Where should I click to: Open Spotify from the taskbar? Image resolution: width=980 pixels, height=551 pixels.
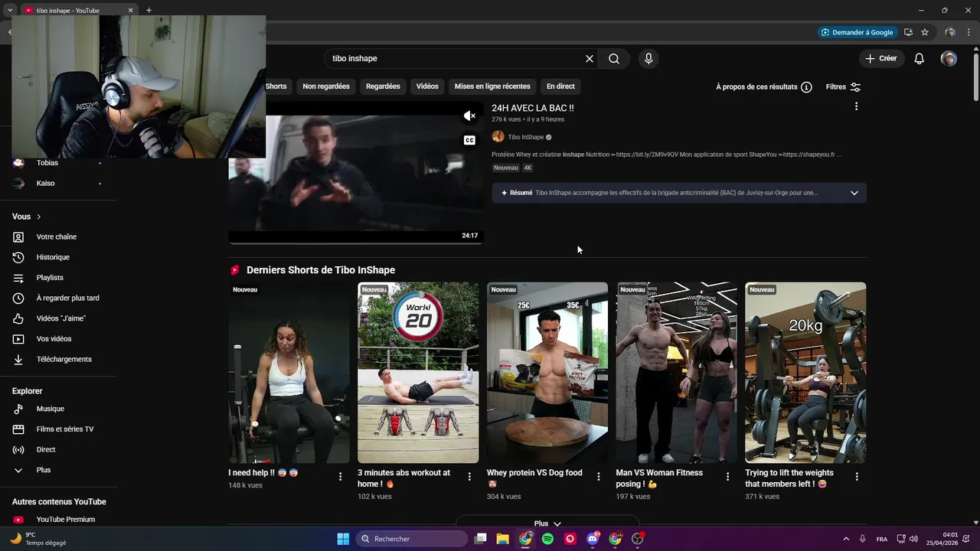[x=547, y=539]
